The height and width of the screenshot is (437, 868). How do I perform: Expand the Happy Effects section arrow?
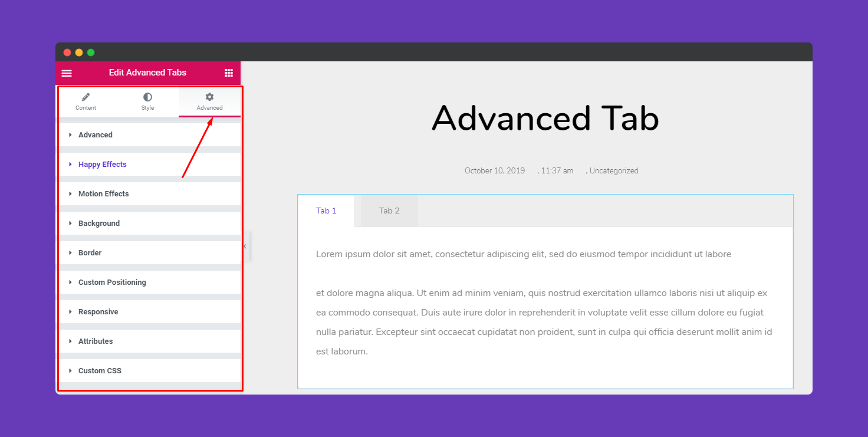(x=70, y=164)
